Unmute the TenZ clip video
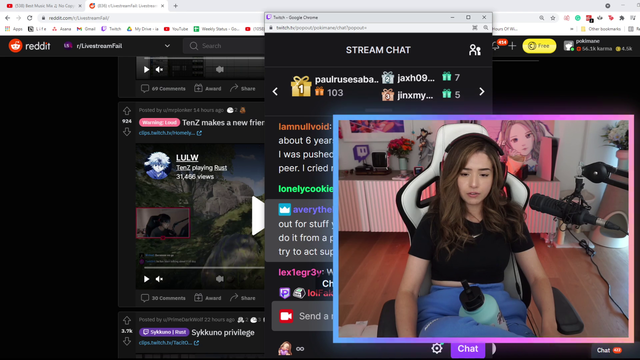 coord(159,279)
